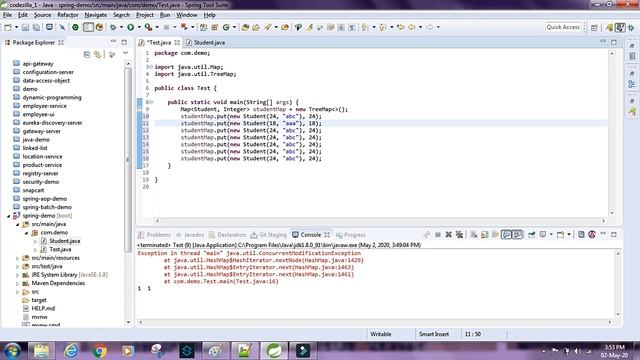The width and height of the screenshot is (640, 360).
Task: Click the green Boot Dashboard circle icon
Action: coord(76,27)
